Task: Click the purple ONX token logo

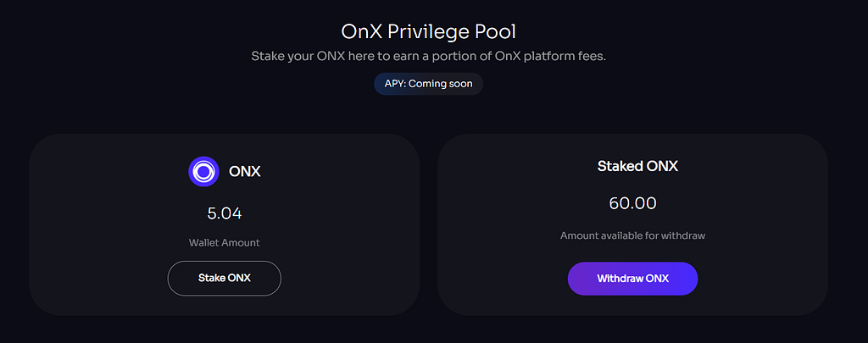Action: [203, 172]
